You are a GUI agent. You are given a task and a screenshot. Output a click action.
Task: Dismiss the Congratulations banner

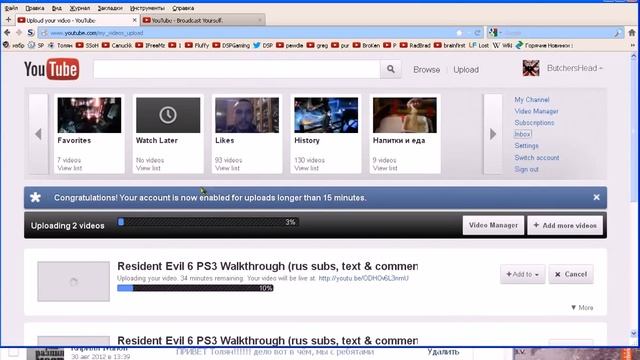(596, 198)
